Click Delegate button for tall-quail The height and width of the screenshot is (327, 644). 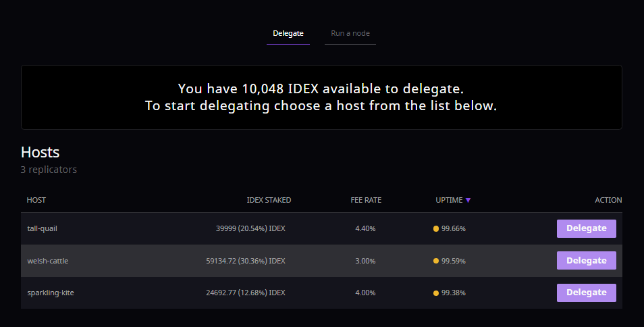[586, 228]
